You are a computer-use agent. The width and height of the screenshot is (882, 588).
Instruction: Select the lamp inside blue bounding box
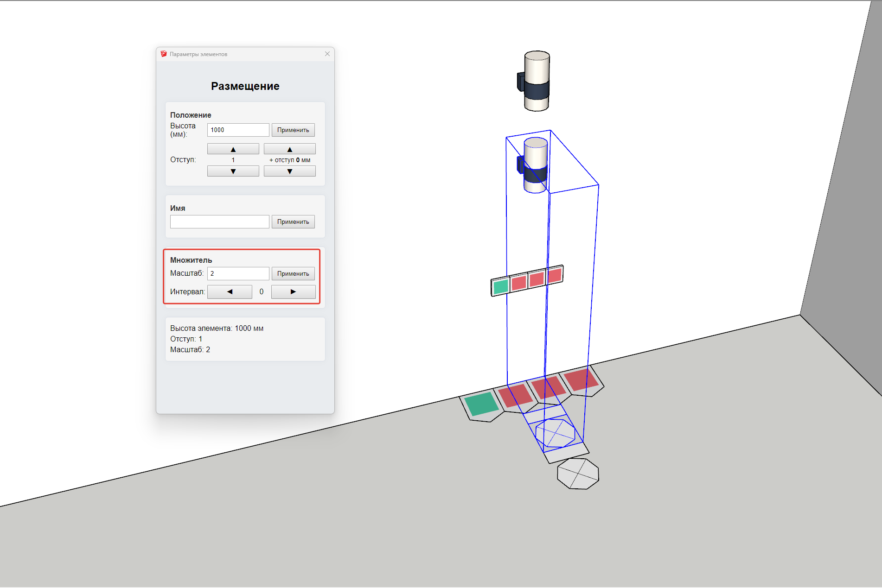click(x=535, y=164)
